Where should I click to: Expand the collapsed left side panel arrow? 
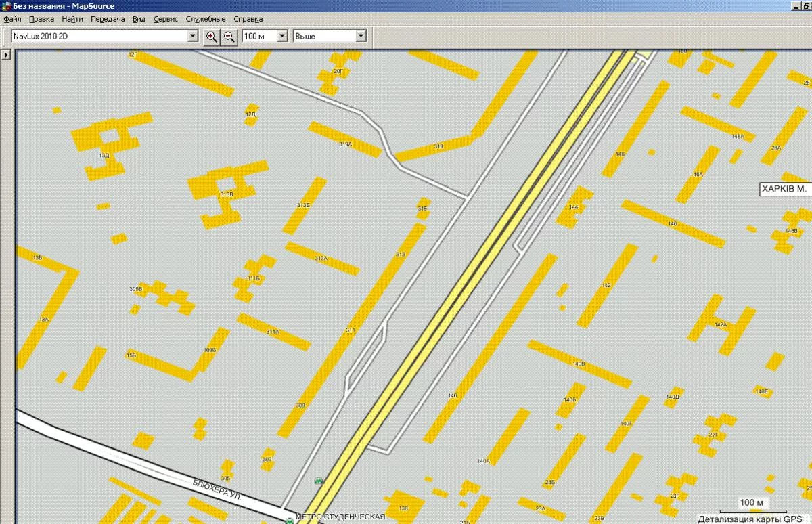(6, 54)
